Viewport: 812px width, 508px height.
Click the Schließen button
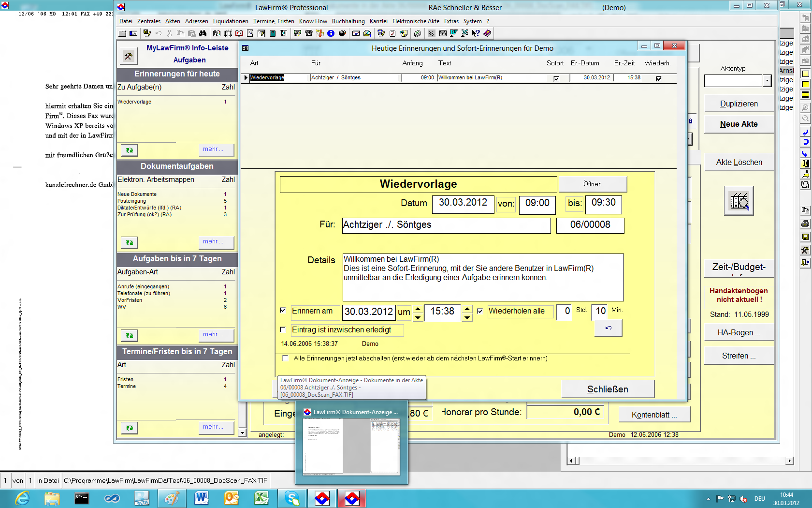tap(608, 389)
